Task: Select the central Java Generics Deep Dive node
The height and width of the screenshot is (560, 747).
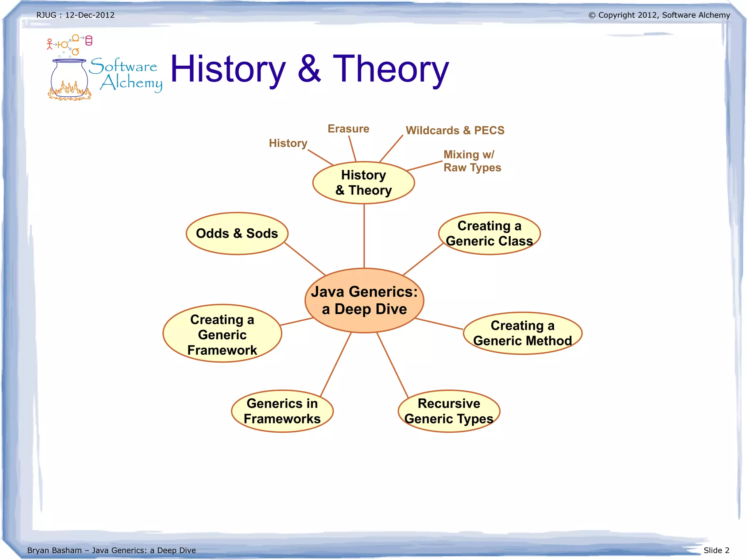Action: click(364, 300)
